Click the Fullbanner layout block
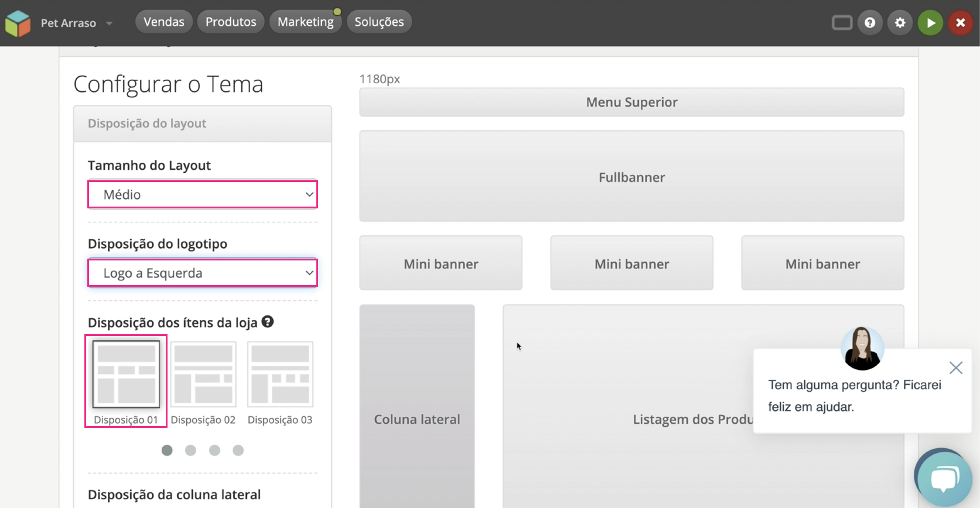Image resolution: width=980 pixels, height=508 pixels. point(631,176)
